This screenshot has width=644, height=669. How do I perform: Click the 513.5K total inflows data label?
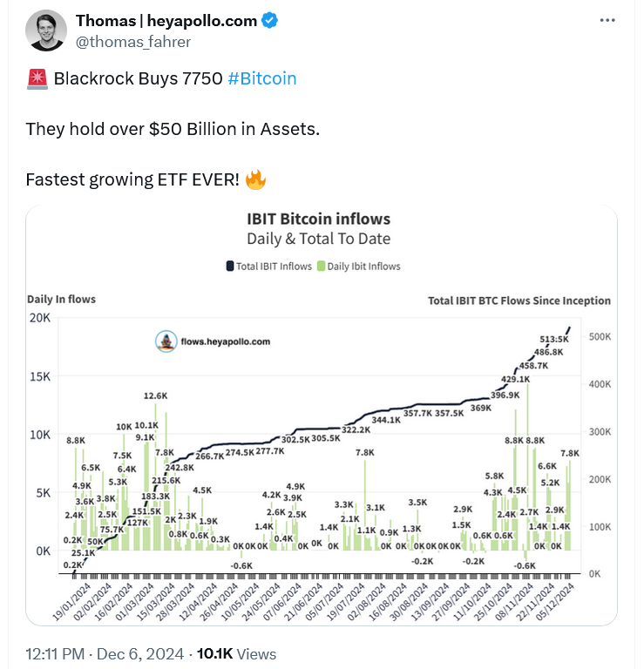pos(555,340)
